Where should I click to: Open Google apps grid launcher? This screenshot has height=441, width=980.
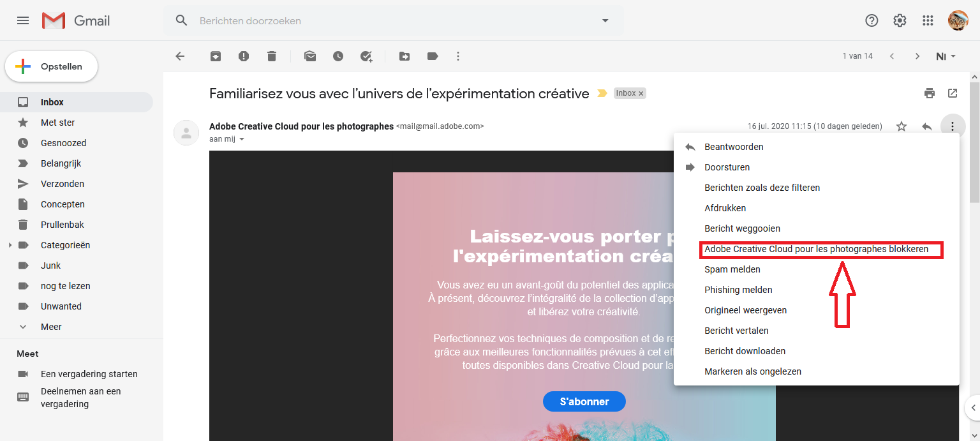pyautogui.click(x=928, y=20)
